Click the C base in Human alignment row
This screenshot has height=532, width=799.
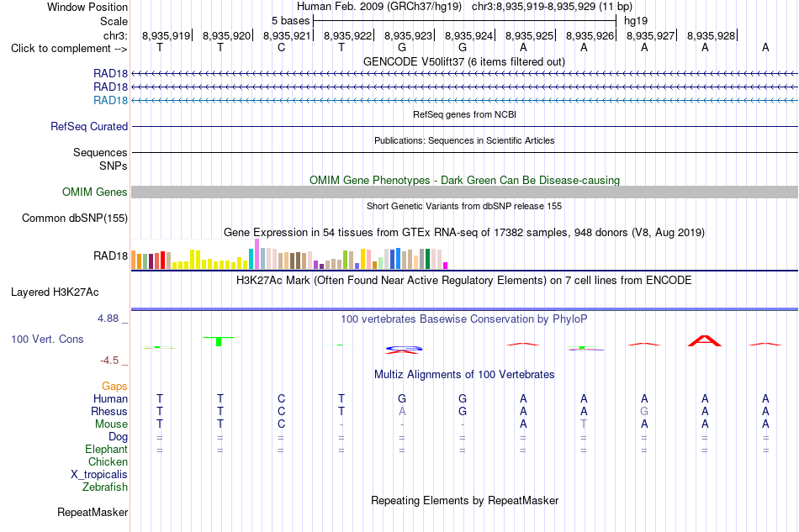(281, 398)
